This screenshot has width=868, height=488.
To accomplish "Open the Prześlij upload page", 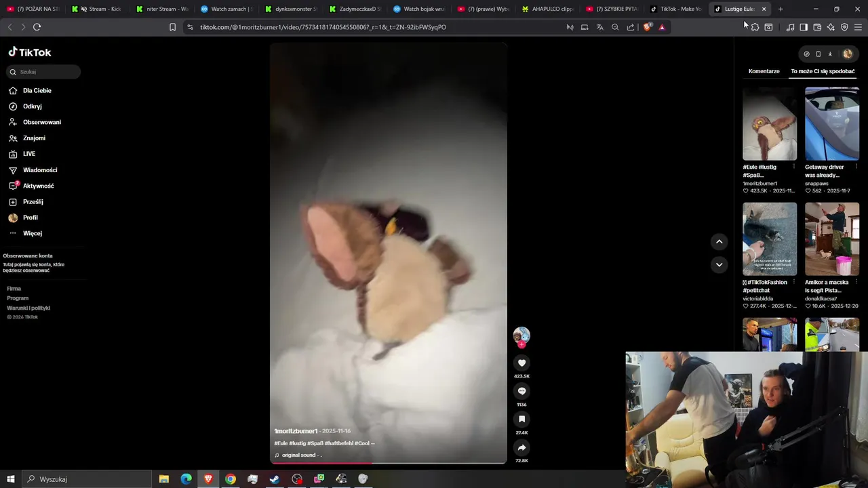I will click(33, 201).
